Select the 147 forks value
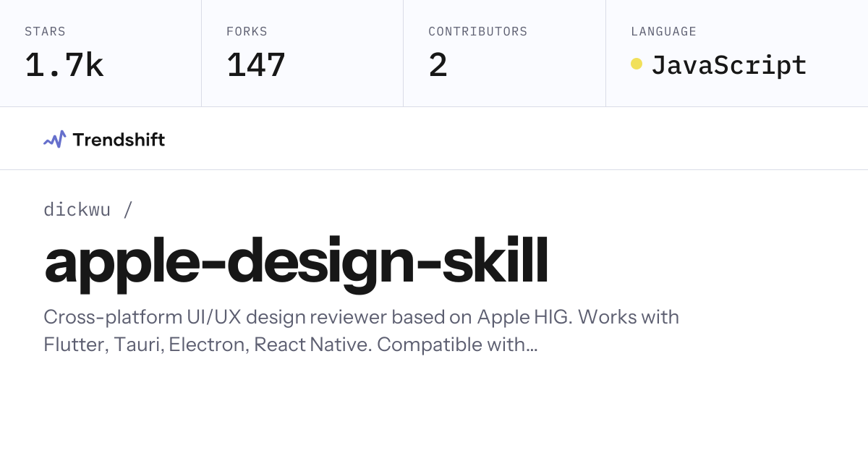The width and height of the screenshot is (868, 456). [256, 65]
